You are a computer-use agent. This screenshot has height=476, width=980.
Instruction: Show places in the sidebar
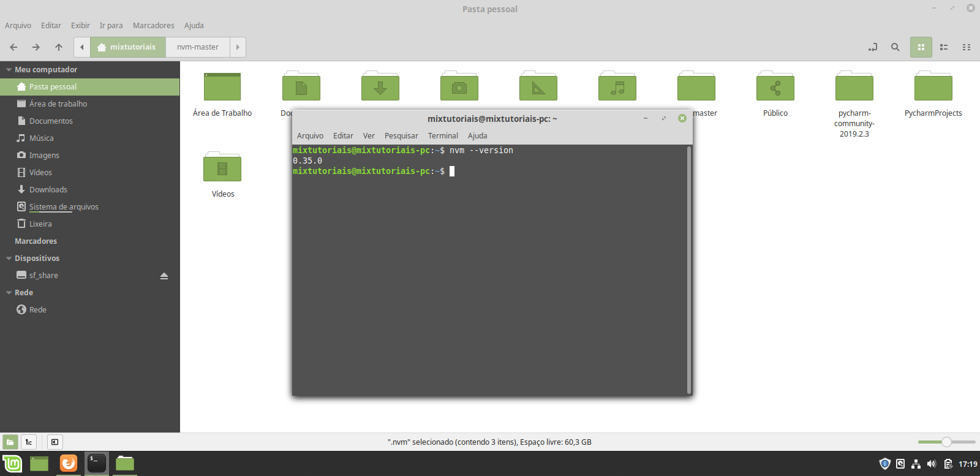(10, 442)
